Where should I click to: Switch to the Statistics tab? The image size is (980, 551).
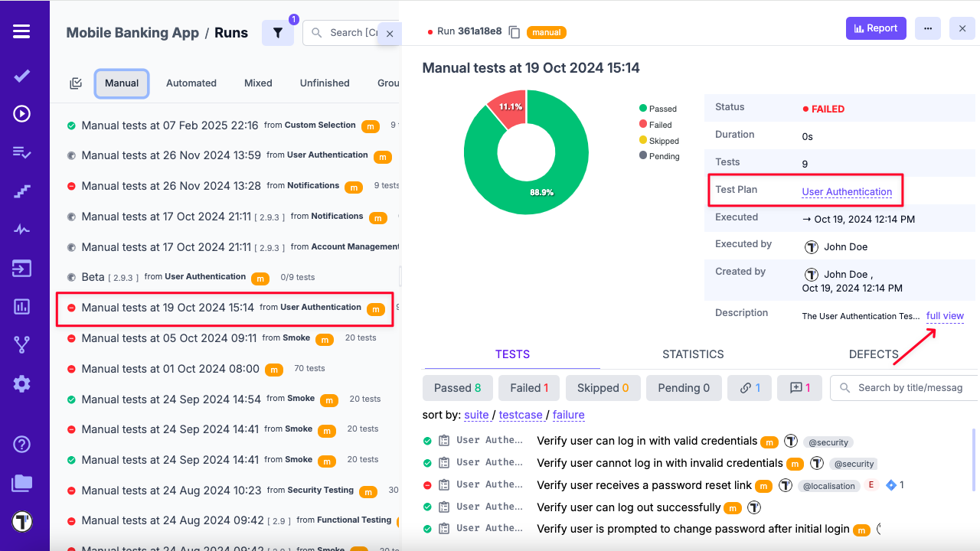(693, 354)
